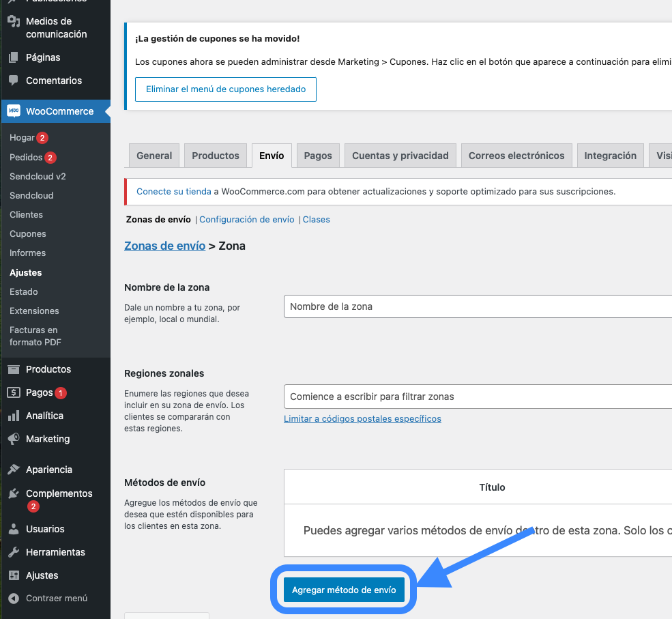Image resolution: width=672 pixels, height=619 pixels.
Task: Collapse the menu via Contraer menú arrow
Action: [14, 598]
